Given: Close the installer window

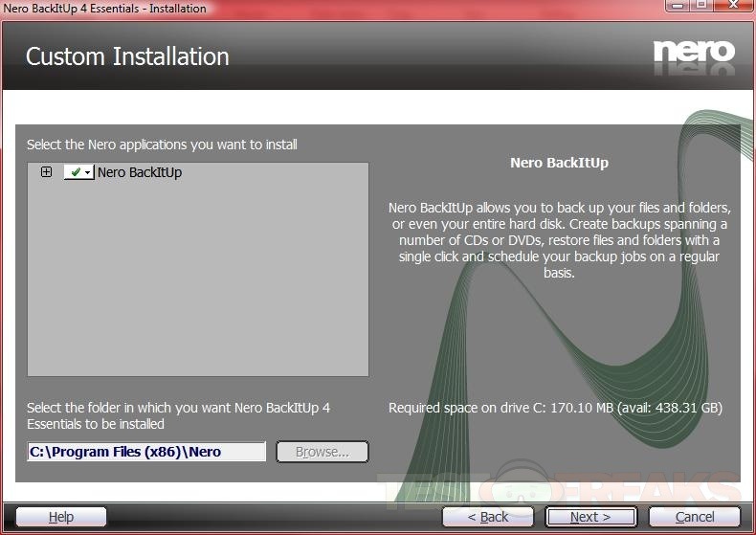Looking at the screenshot, I should coord(733,6).
